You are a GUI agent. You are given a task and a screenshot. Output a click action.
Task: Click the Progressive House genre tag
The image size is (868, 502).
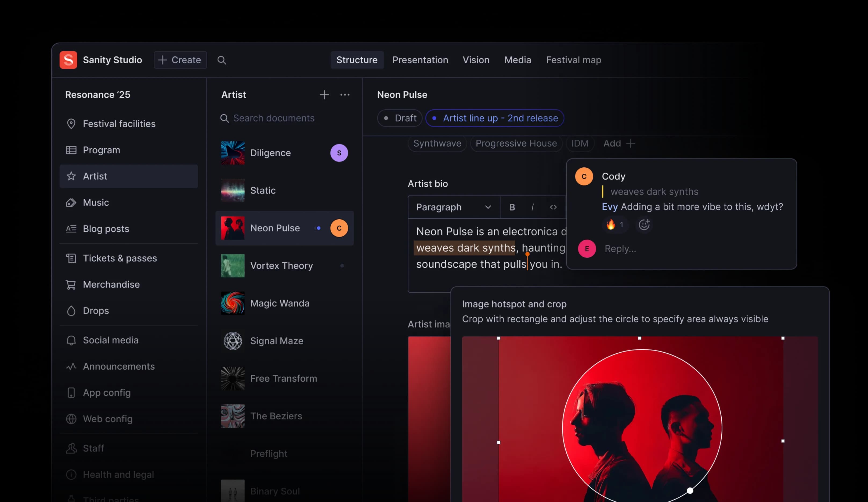(x=516, y=144)
